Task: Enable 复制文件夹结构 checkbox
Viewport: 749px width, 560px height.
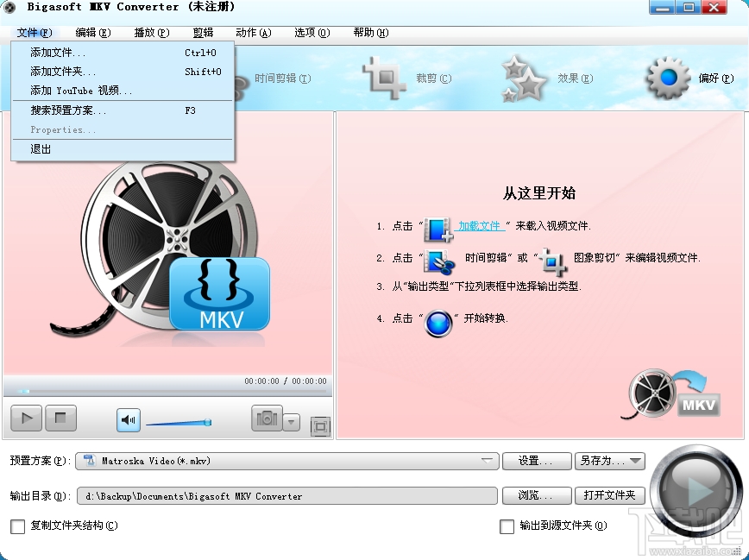Action: tap(16, 526)
